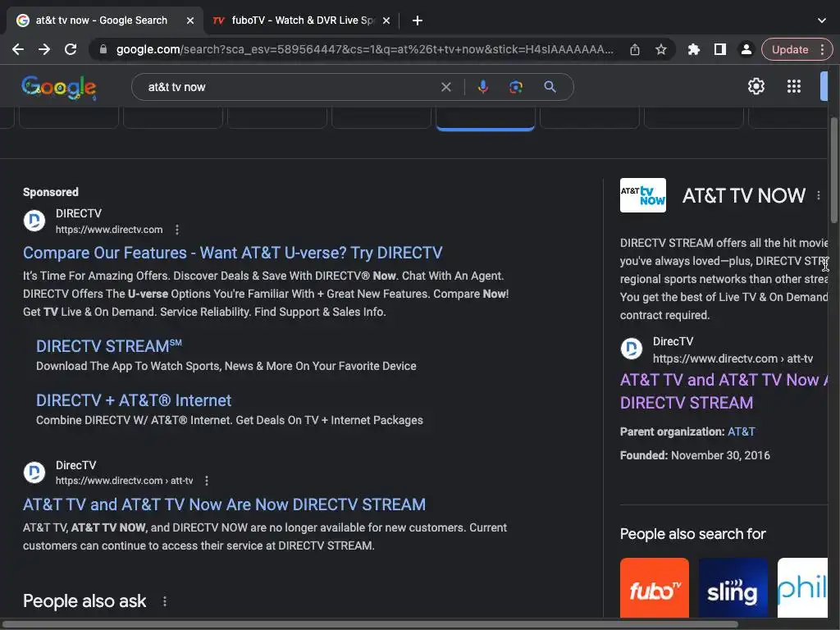The width and height of the screenshot is (840, 630).
Task: Clear the search query with the X
Action: (445, 87)
